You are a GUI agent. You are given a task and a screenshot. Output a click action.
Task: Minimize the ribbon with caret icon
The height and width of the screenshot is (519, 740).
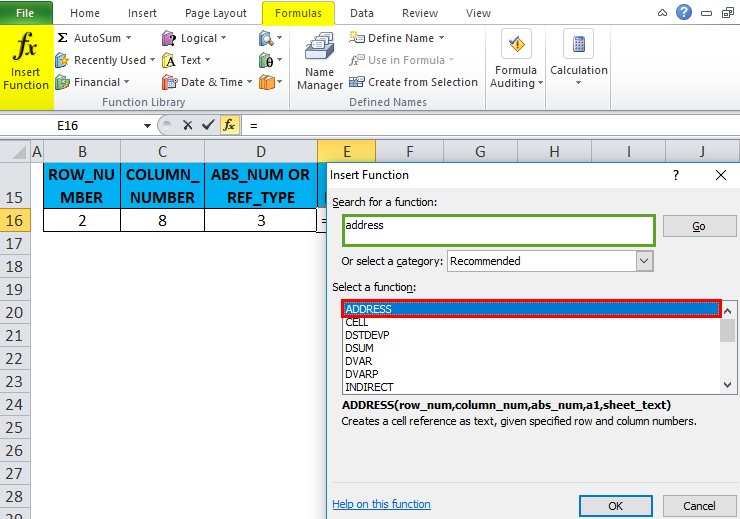663,13
